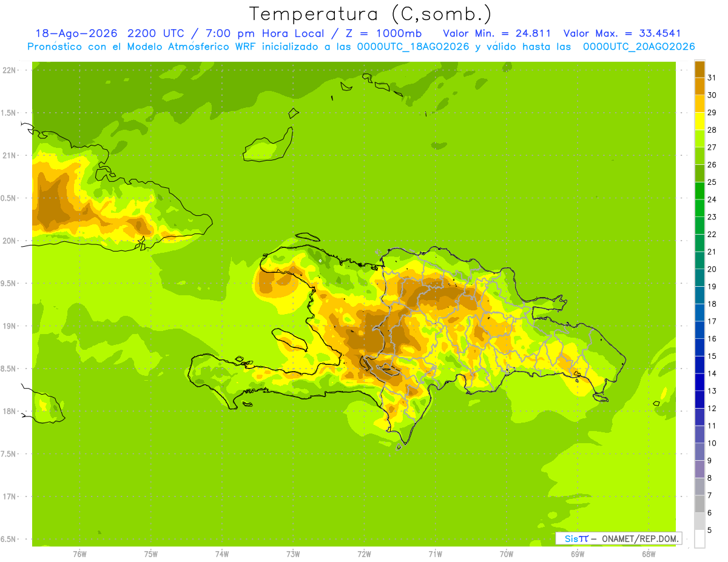Click the legend value '8'
728x562 pixels.
point(709,478)
